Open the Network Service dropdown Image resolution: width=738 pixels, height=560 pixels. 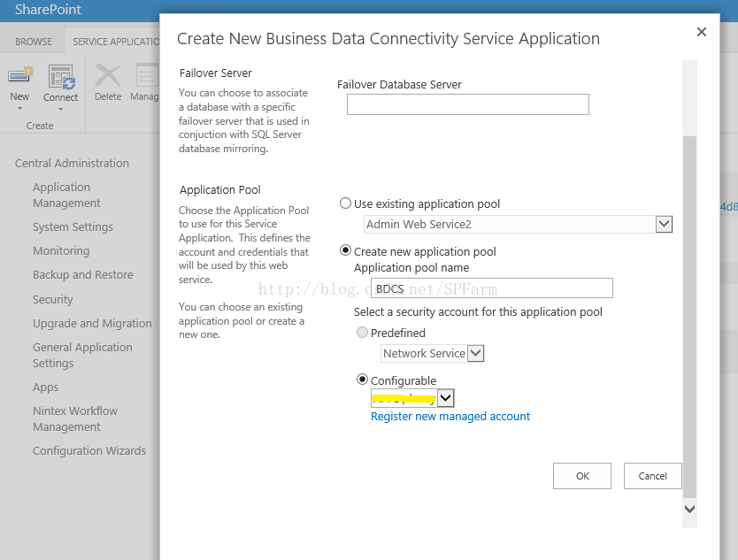pos(476,353)
